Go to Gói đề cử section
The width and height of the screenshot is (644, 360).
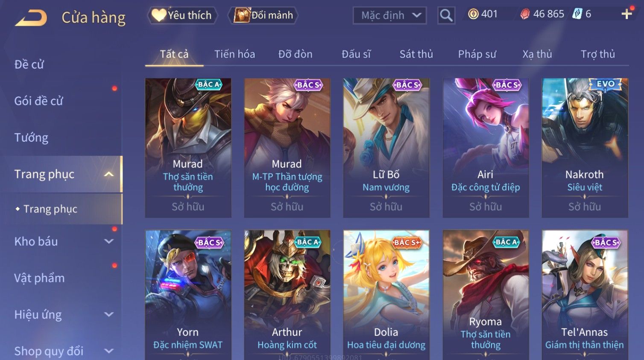(x=38, y=101)
